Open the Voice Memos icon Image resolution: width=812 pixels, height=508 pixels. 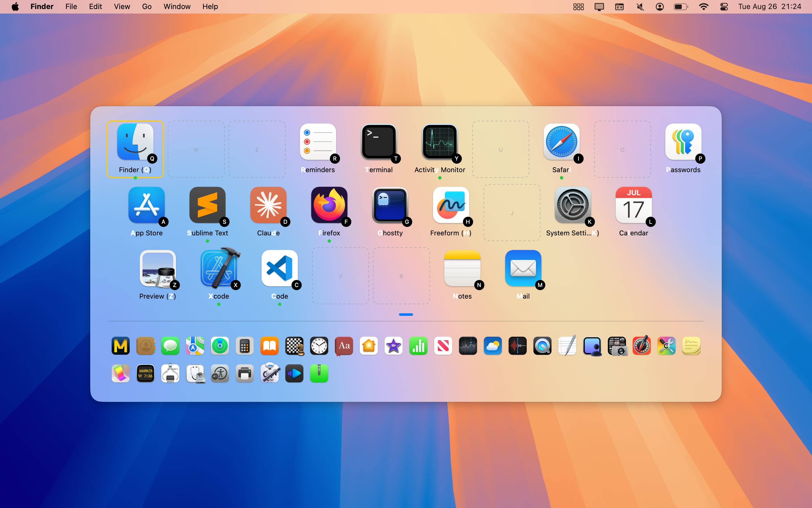[x=517, y=346]
